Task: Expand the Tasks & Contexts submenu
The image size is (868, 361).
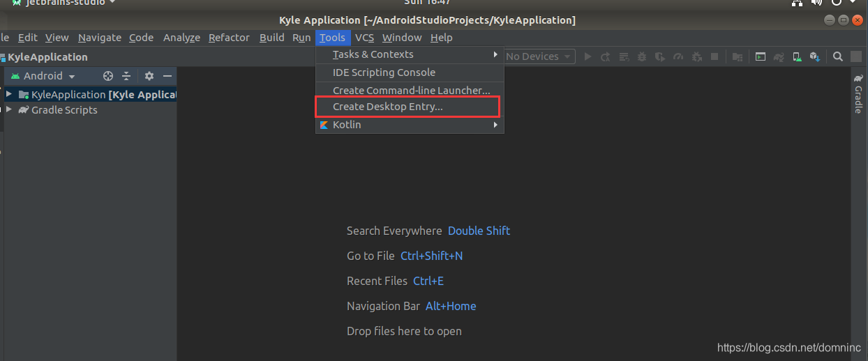Action: coord(410,54)
